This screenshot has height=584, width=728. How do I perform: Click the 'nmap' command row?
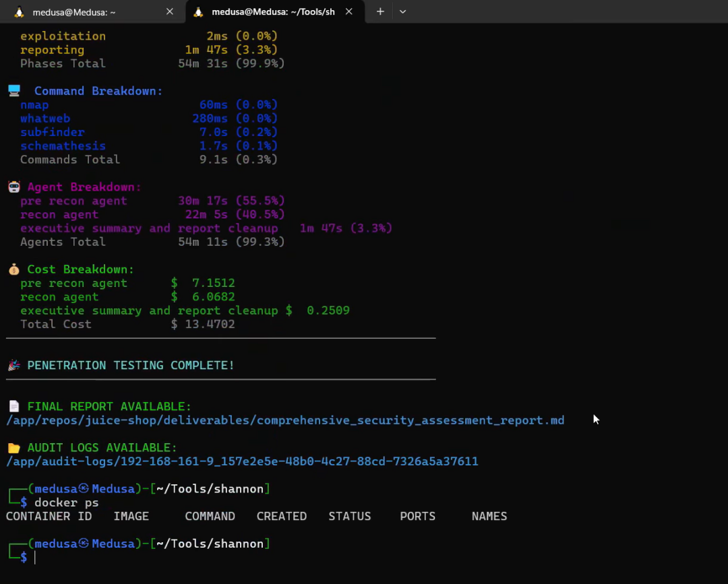148,105
